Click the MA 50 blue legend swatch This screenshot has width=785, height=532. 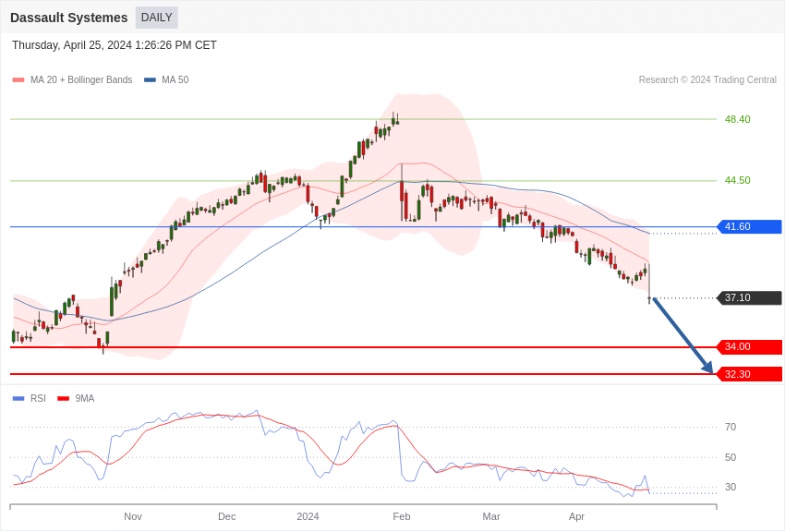pos(150,80)
